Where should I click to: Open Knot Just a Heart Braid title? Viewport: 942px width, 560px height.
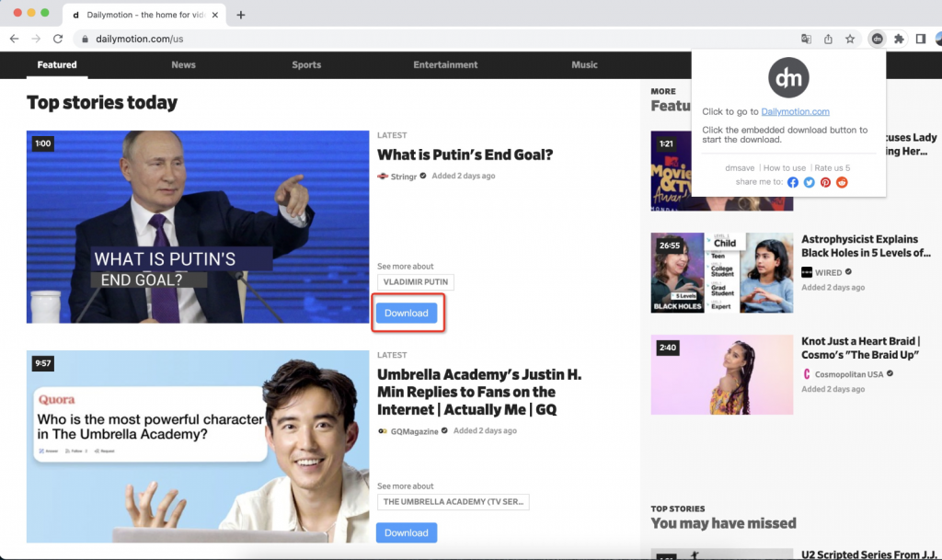pyautogui.click(x=861, y=349)
